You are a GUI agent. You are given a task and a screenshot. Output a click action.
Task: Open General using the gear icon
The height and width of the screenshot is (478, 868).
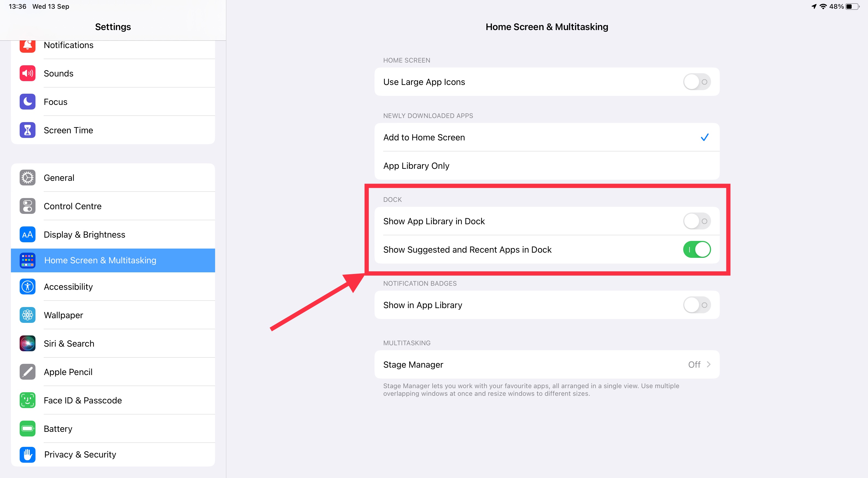click(x=27, y=178)
